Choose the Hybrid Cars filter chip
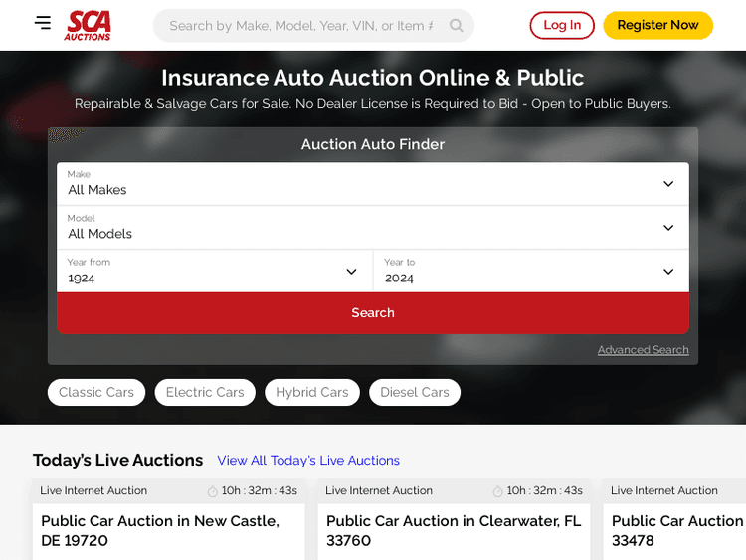Image resolution: width=746 pixels, height=560 pixels. pos(312,393)
